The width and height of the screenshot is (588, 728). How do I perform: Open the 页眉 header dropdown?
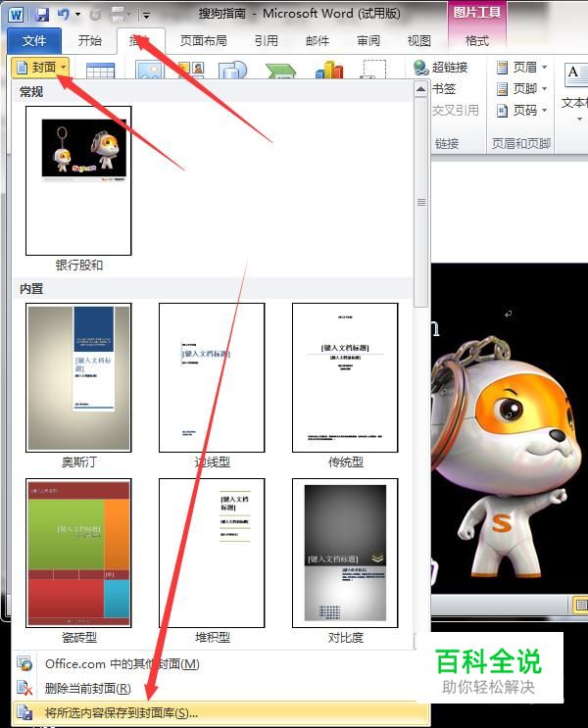point(521,68)
